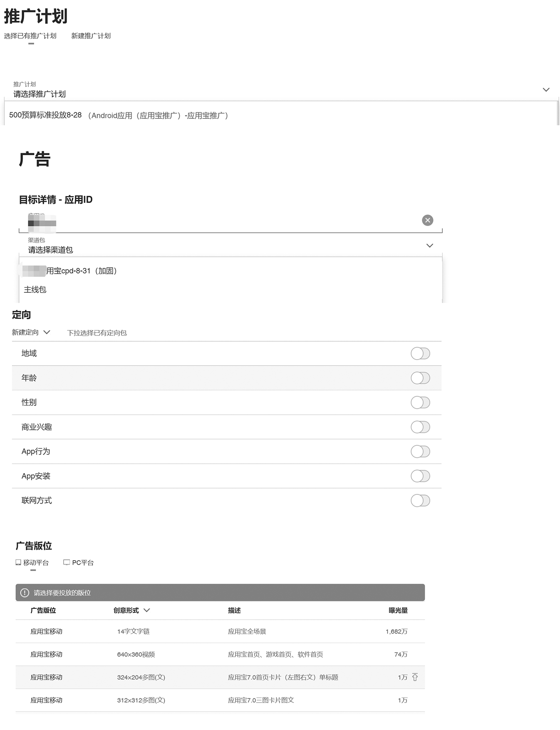Expand the 渠道包 dropdown chevron
Screen dimensions: 560x730
[x=430, y=246]
